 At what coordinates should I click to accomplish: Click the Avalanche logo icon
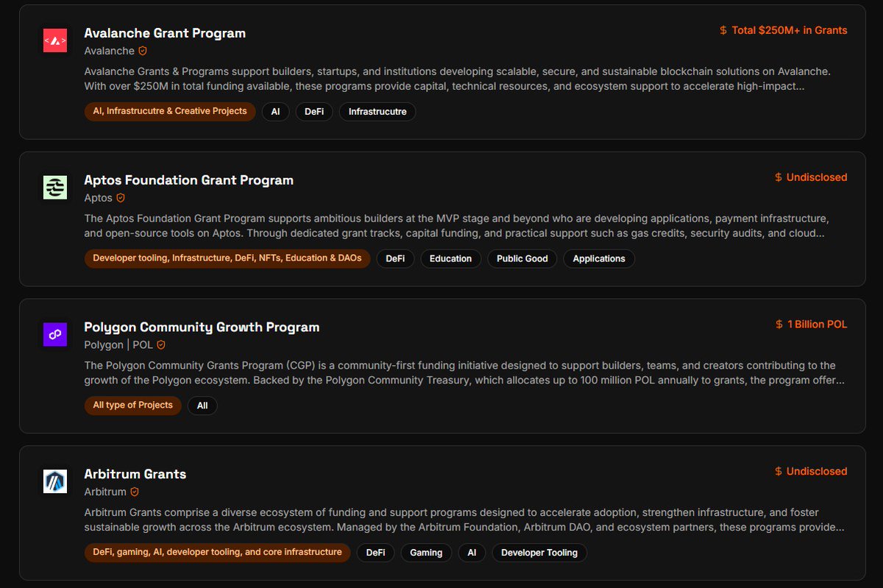(x=55, y=40)
